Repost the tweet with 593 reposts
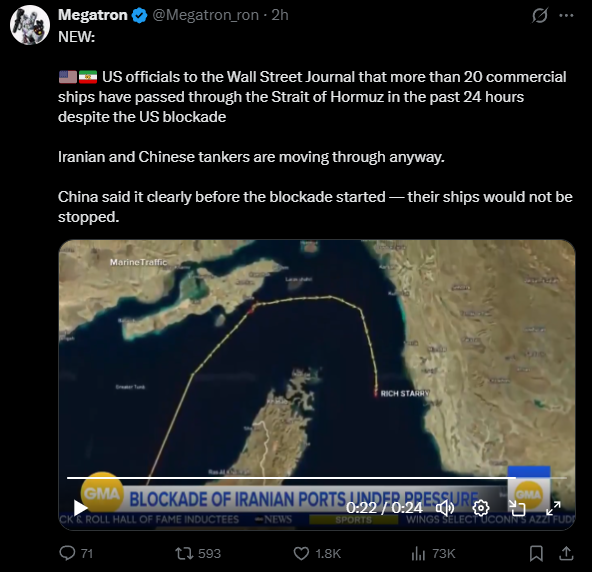Screen dimensions: 592x572 coord(198,553)
